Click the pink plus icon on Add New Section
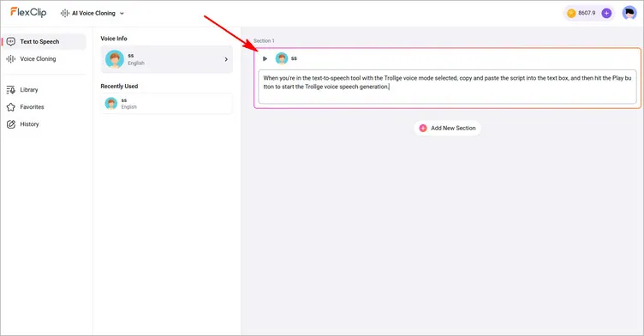The image size is (644, 336). click(423, 128)
